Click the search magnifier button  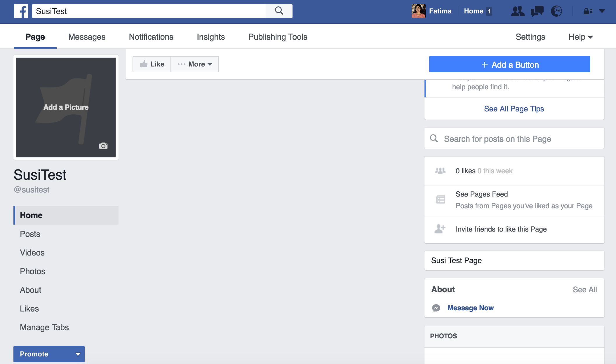(x=279, y=11)
